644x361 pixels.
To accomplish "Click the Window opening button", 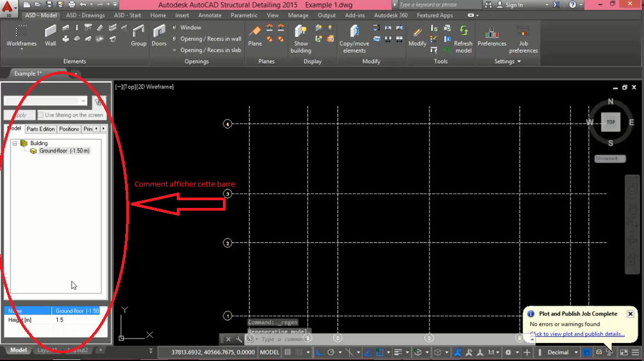I will point(187,27).
